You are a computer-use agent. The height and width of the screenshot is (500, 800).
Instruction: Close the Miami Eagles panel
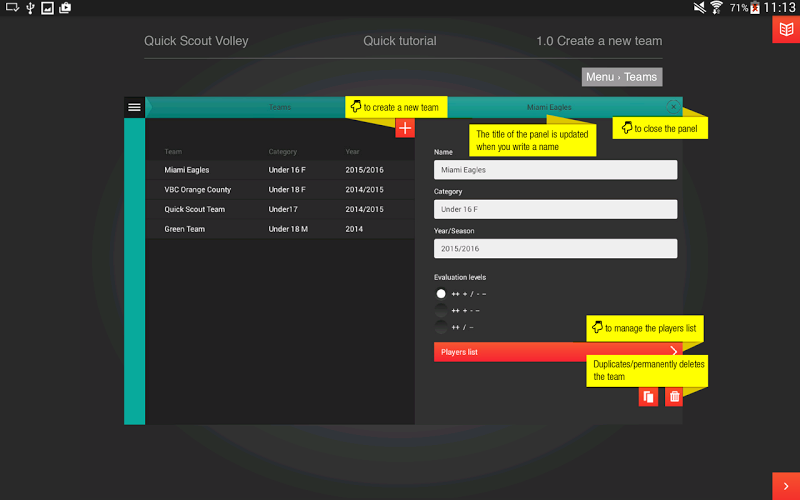pyautogui.click(x=673, y=107)
